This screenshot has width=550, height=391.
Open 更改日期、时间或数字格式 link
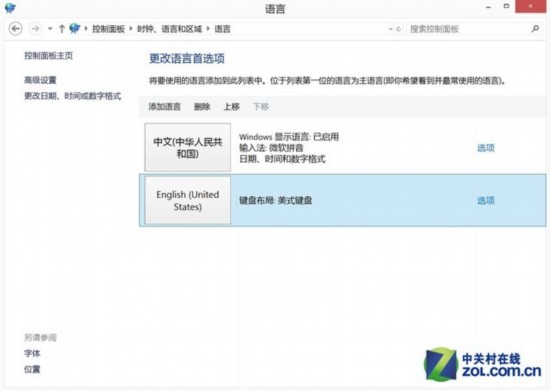click(x=73, y=96)
